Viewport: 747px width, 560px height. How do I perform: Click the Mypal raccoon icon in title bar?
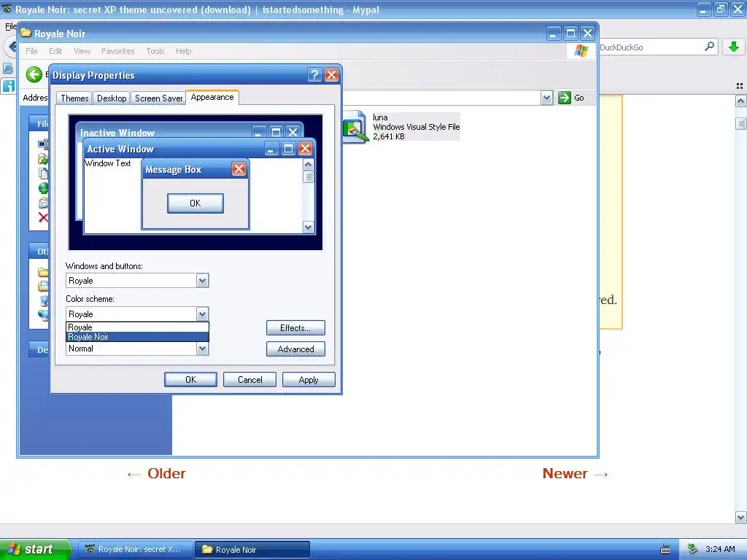7,9
